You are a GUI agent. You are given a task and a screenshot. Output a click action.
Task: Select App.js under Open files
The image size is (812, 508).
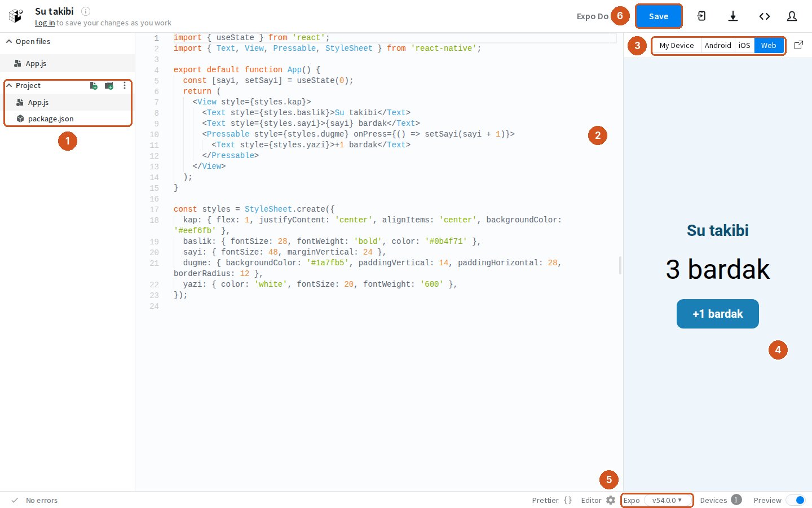click(67, 64)
